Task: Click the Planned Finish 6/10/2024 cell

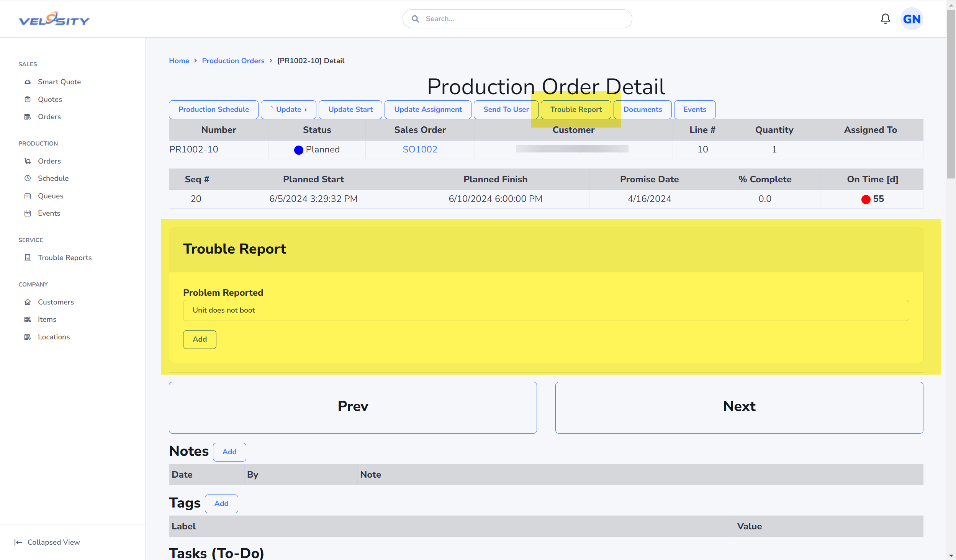Action: click(x=495, y=199)
